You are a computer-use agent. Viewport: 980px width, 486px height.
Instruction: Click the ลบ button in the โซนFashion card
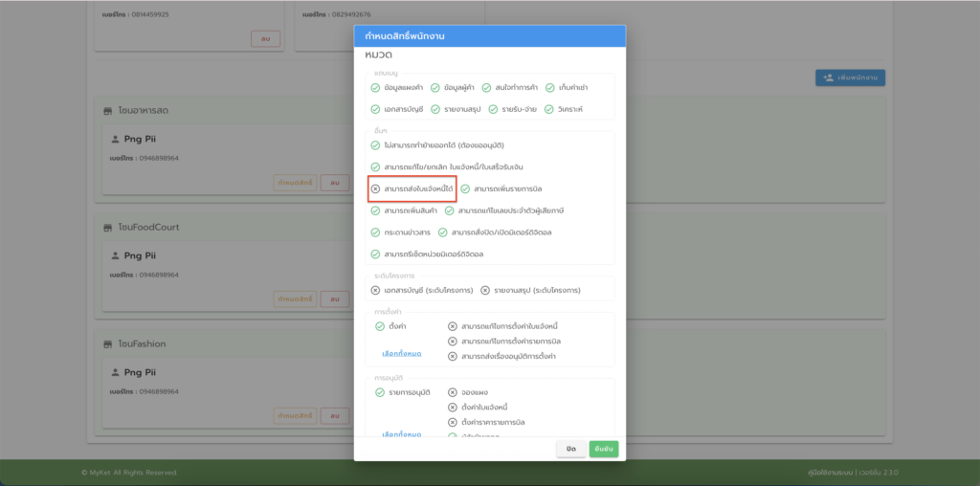click(334, 415)
